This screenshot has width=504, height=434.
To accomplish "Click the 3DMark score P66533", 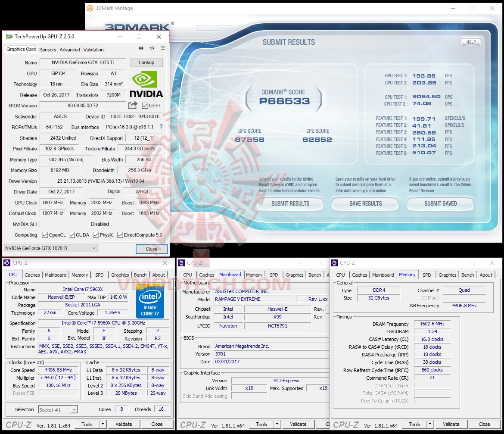I will coord(284,101).
